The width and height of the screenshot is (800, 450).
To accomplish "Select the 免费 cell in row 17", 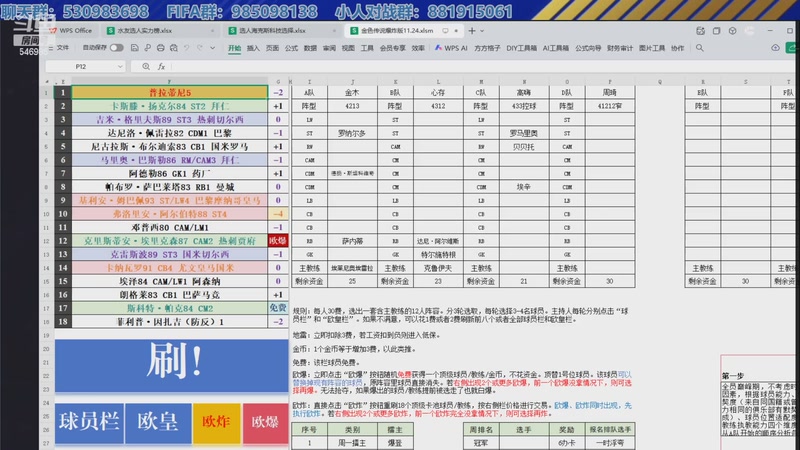I will tap(278, 308).
